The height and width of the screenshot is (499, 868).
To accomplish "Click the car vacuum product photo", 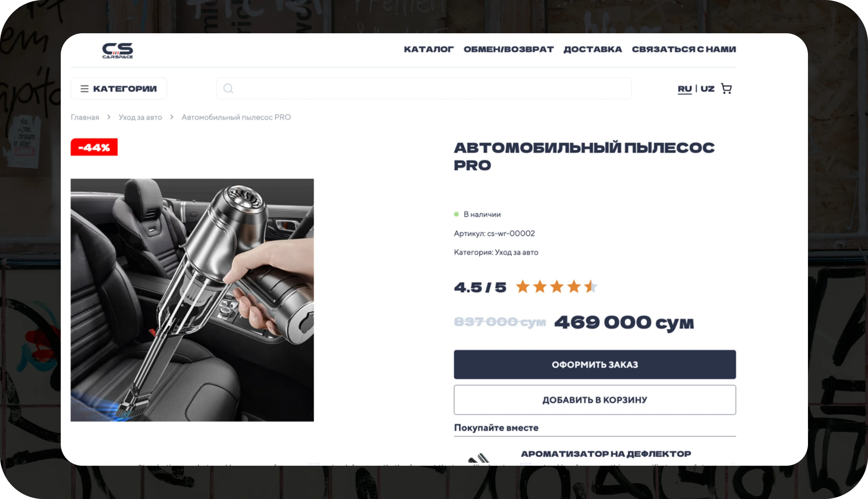I will 192,300.
